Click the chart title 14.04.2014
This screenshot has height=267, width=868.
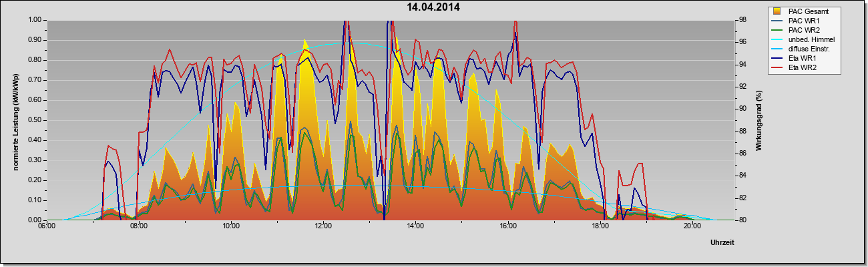(x=434, y=7)
